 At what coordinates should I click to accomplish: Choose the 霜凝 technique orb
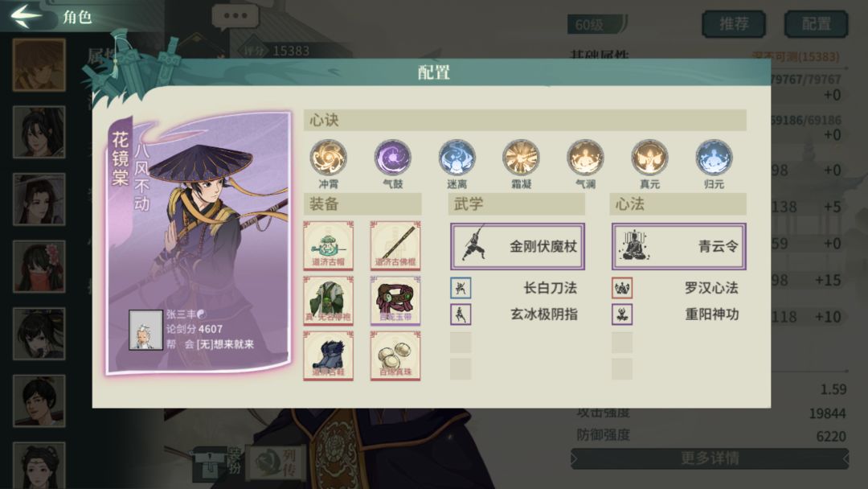tap(521, 158)
